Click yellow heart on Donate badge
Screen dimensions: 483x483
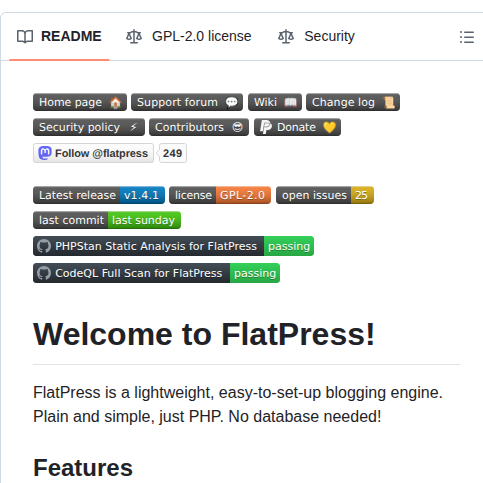(329, 127)
